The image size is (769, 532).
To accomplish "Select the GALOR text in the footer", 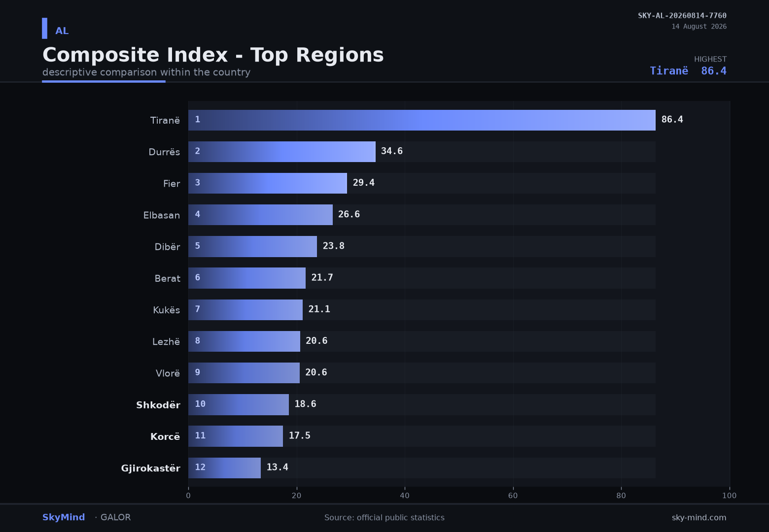I will 116,517.
